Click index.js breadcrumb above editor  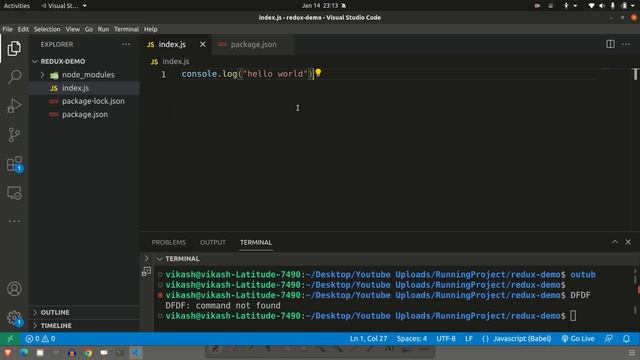(176, 61)
